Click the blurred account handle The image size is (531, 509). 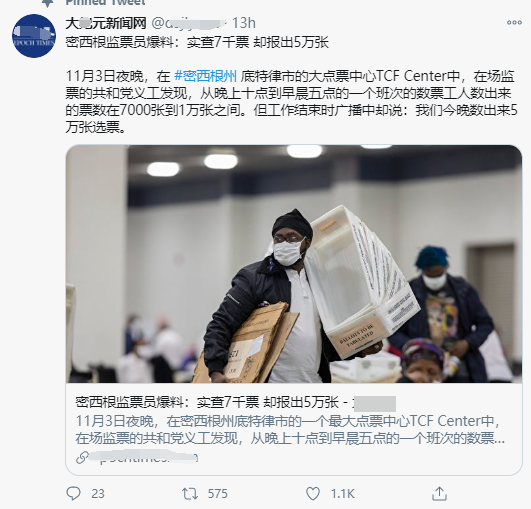[x=188, y=23]
